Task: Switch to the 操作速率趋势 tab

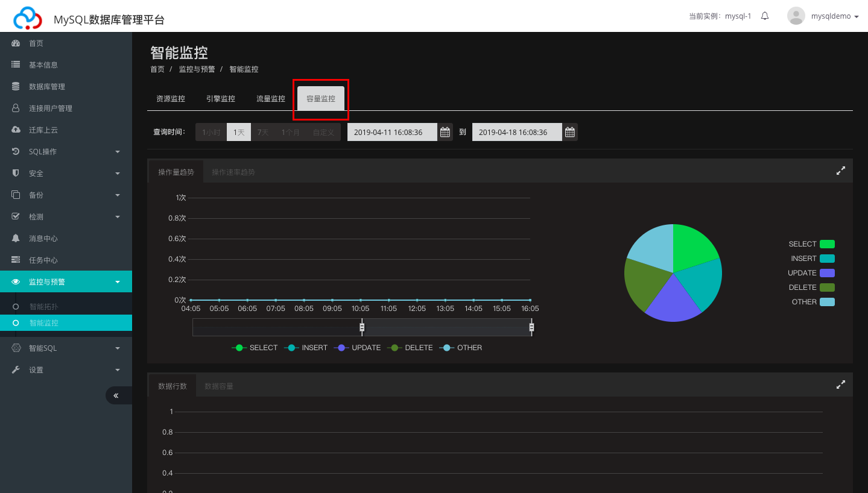Action: [x=233, y=172]
